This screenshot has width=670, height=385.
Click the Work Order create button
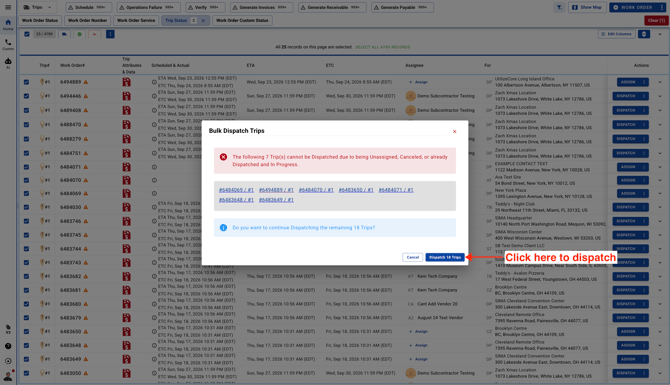(633, 7)
